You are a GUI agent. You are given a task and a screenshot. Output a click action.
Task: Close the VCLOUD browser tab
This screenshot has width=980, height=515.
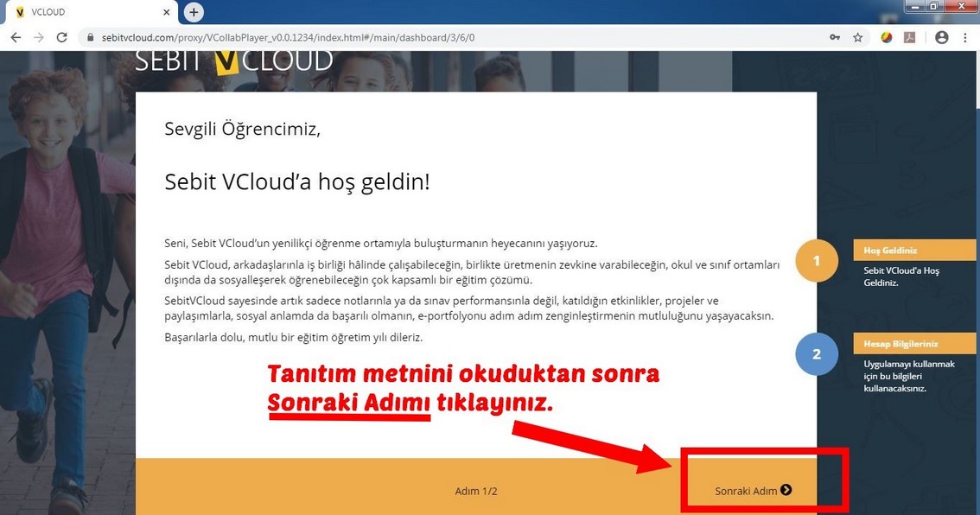click(166, 12)
